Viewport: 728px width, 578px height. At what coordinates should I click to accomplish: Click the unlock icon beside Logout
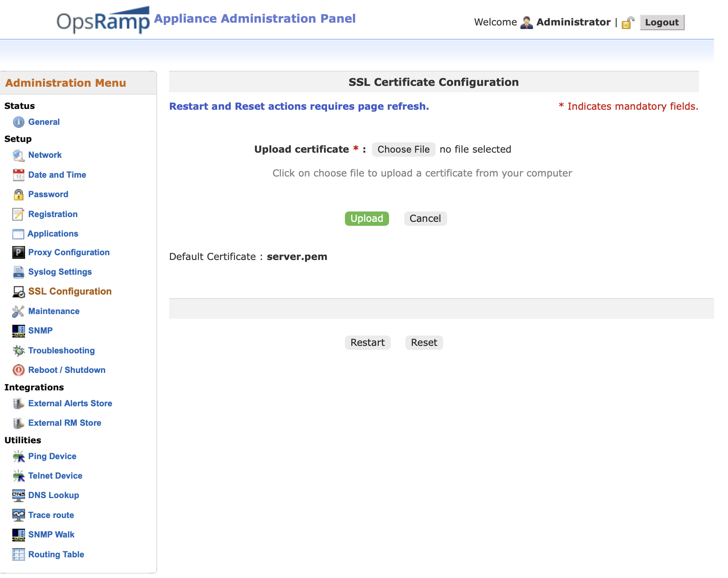click(628, 23)
